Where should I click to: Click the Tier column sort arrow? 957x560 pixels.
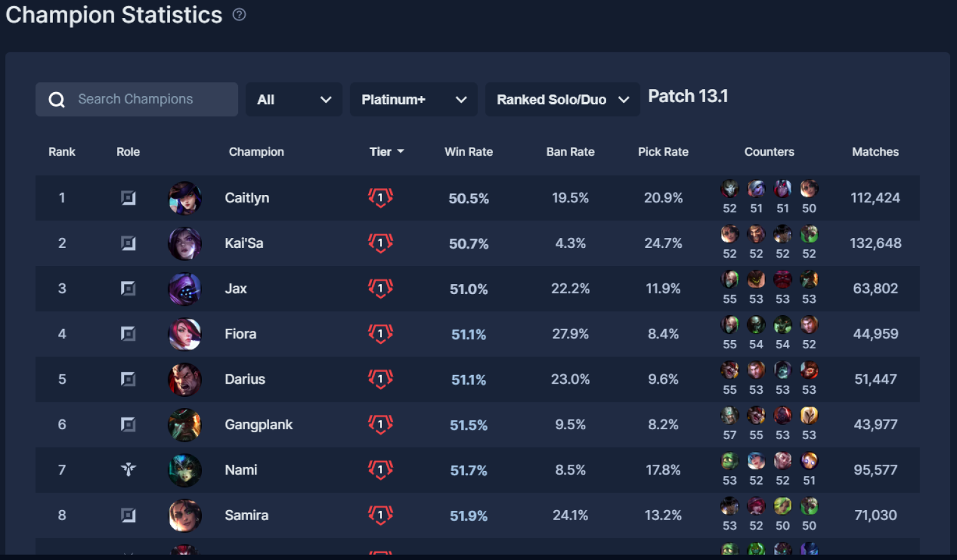[x=401, y=151]
